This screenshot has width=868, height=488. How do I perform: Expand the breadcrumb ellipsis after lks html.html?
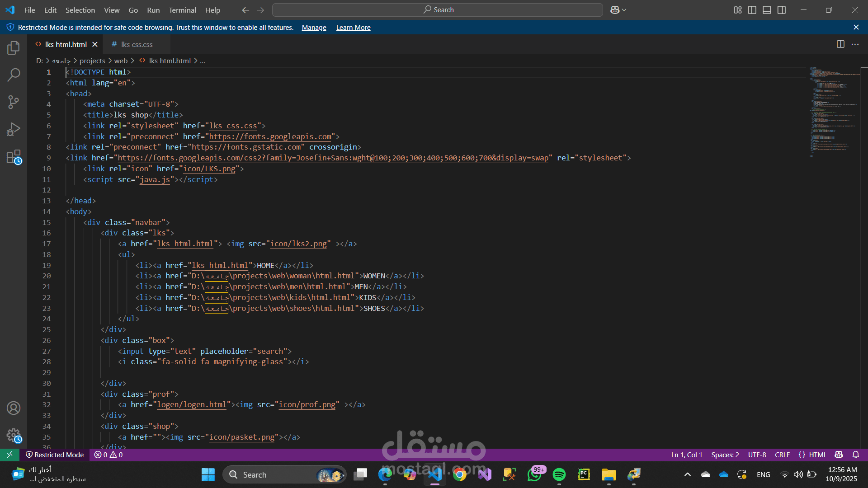[203, 61]
